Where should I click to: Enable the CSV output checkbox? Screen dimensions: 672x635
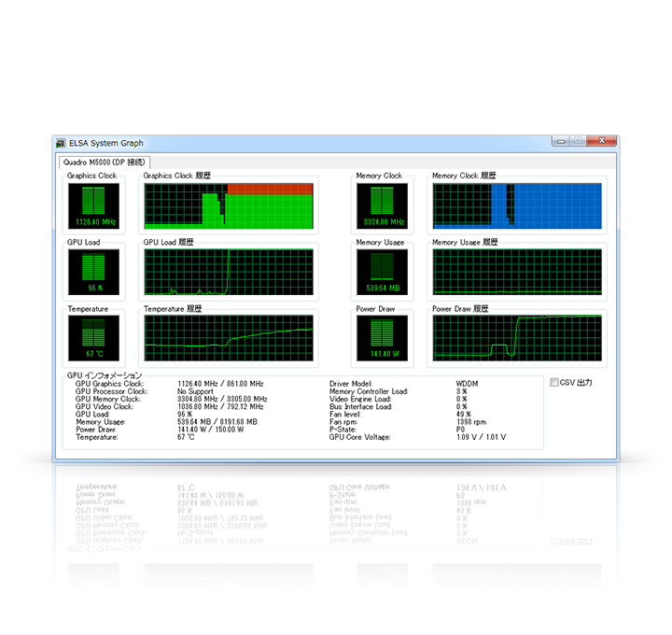pos(554,382)
